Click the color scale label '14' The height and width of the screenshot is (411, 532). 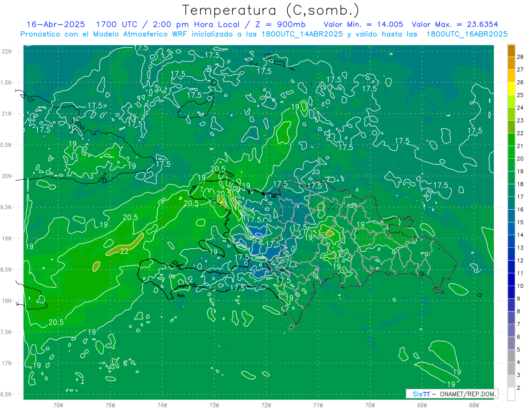[x=520, y=235]
